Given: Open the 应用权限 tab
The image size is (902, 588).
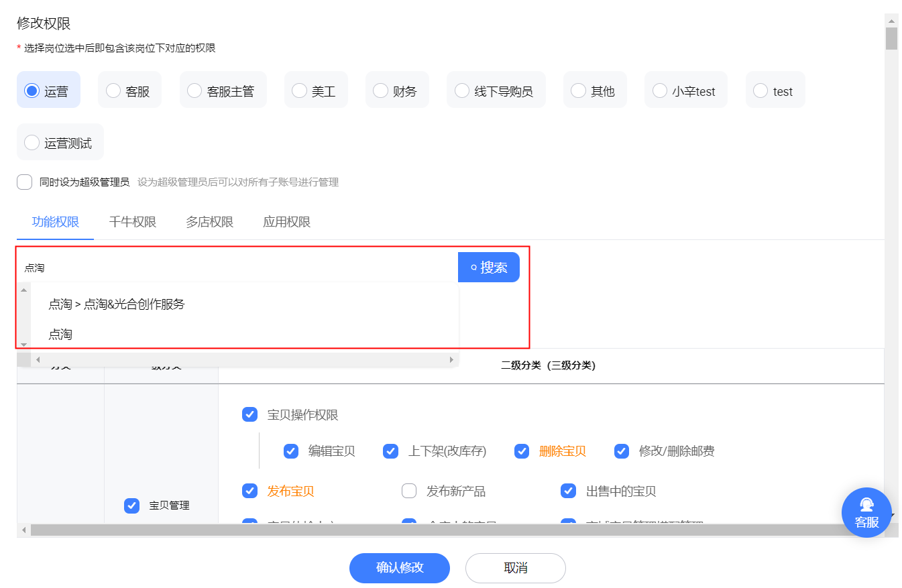Looking at the screenshot, I should (286, 222).
